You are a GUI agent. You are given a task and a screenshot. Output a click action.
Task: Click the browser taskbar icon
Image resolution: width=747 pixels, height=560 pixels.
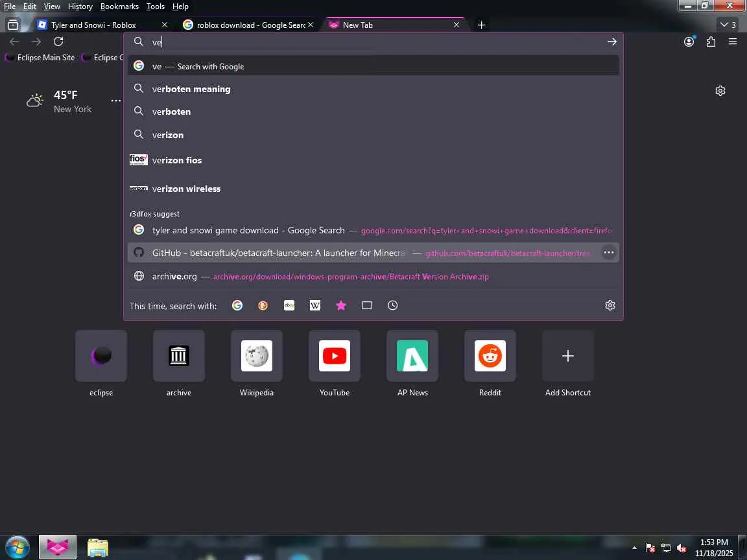[x=58, y=548]
